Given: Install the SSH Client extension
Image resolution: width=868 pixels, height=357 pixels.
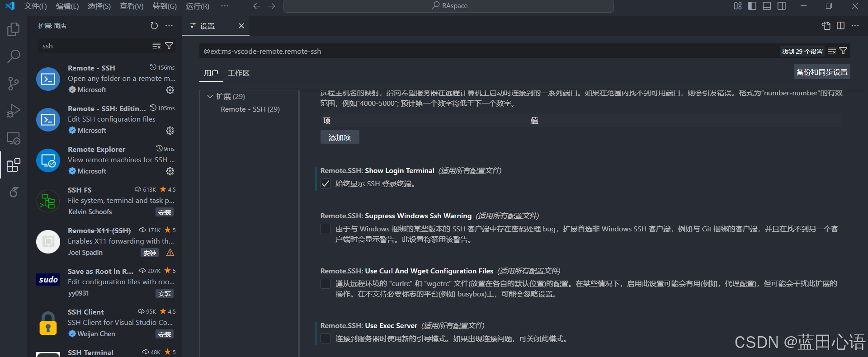Looking at the screenshot, I should [165, 334].
